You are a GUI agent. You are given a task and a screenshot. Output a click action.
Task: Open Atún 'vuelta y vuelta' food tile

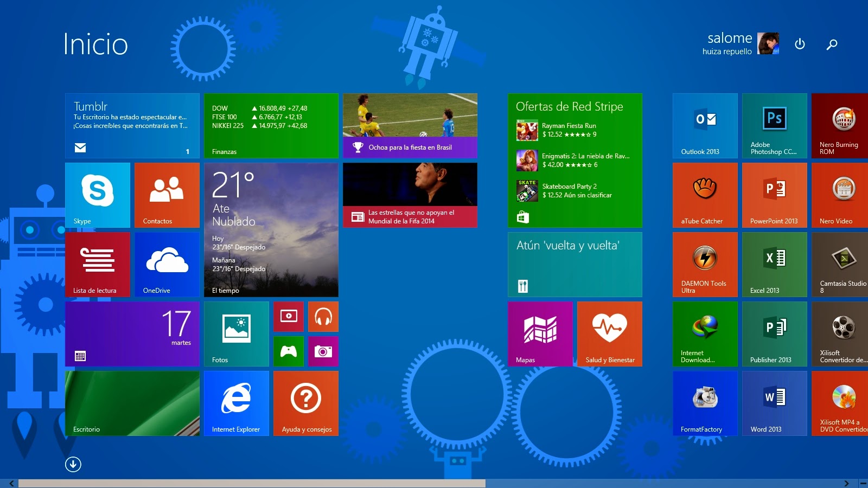[575, 265]
